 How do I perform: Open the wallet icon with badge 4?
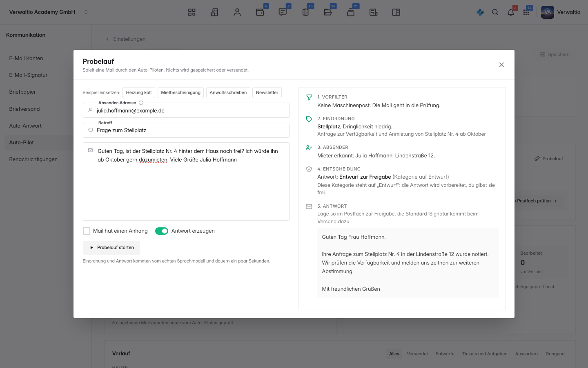tap(260, 12)
